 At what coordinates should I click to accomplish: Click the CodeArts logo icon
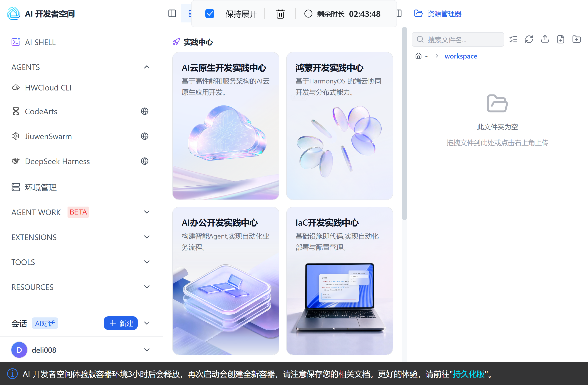point(16,111)
